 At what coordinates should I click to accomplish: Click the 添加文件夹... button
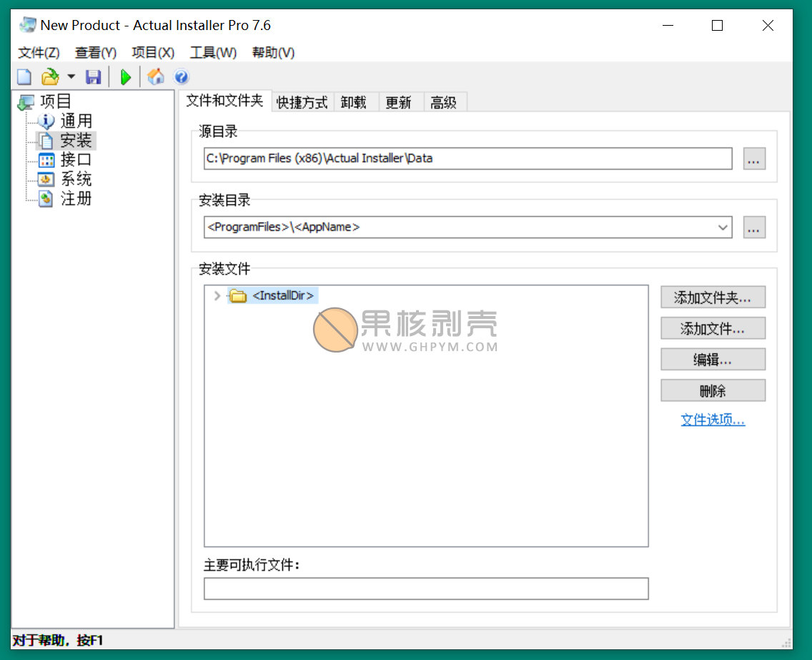pos(713,297)
